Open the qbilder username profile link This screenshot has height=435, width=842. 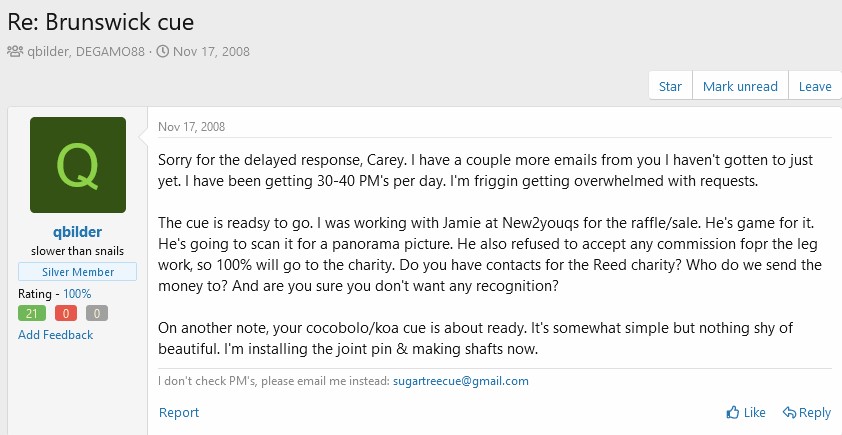tap(78, 232)
